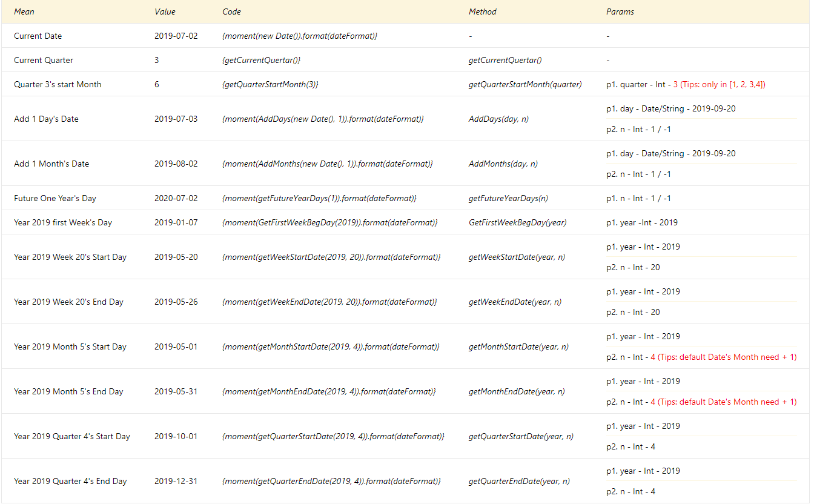Select "Year 2019 Week 20's Start Day" label
This screenshot has width=814, height=504.
[70, 257]
